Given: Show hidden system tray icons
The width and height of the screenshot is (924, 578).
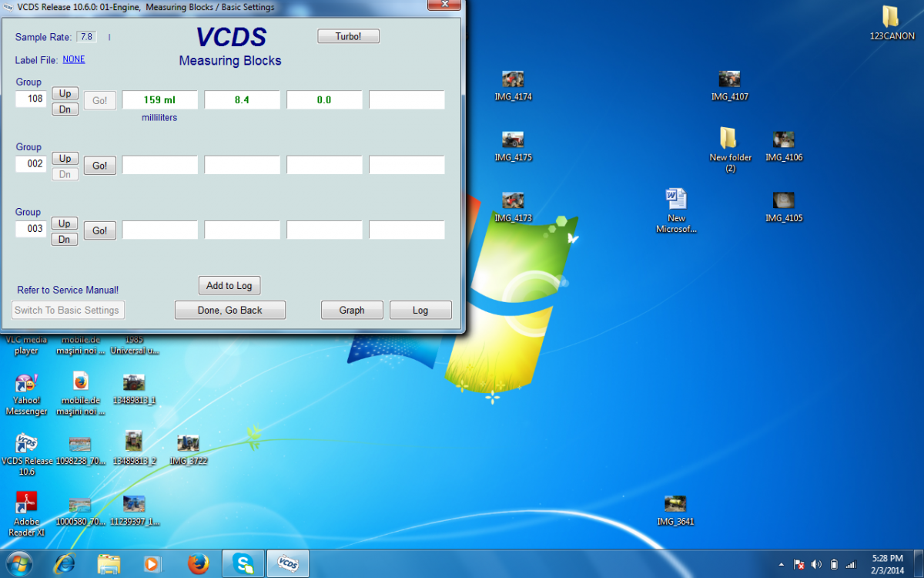Looking at the screenshot, I should [782, 564].
